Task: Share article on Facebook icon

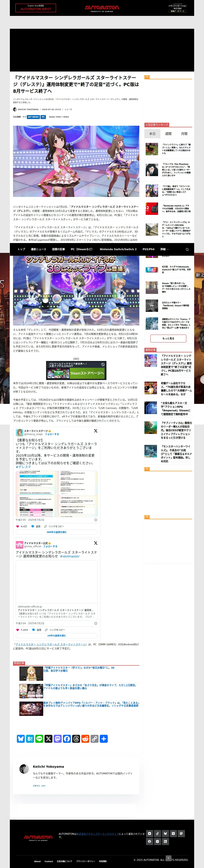Action: [x=67, y=739]
